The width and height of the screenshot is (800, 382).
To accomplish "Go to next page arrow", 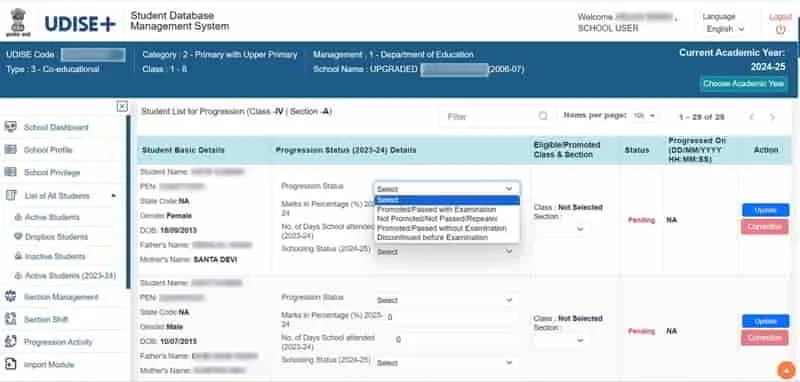I will point(772,117).
